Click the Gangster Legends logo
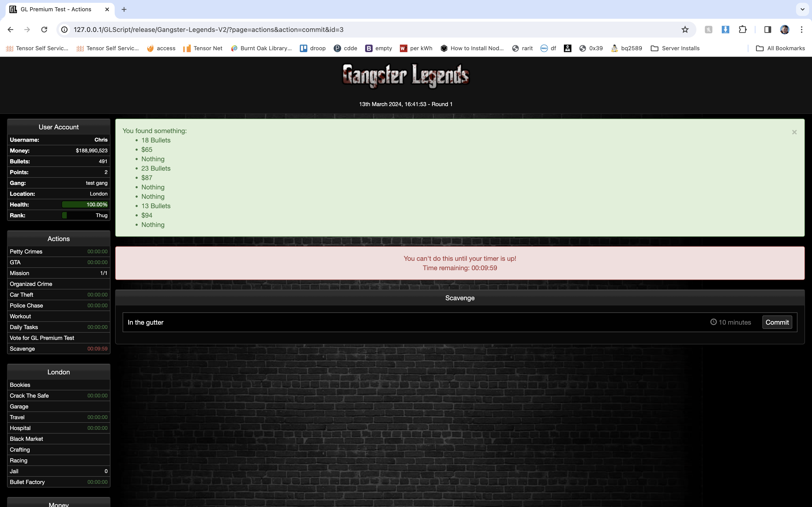 coord(406,76)
